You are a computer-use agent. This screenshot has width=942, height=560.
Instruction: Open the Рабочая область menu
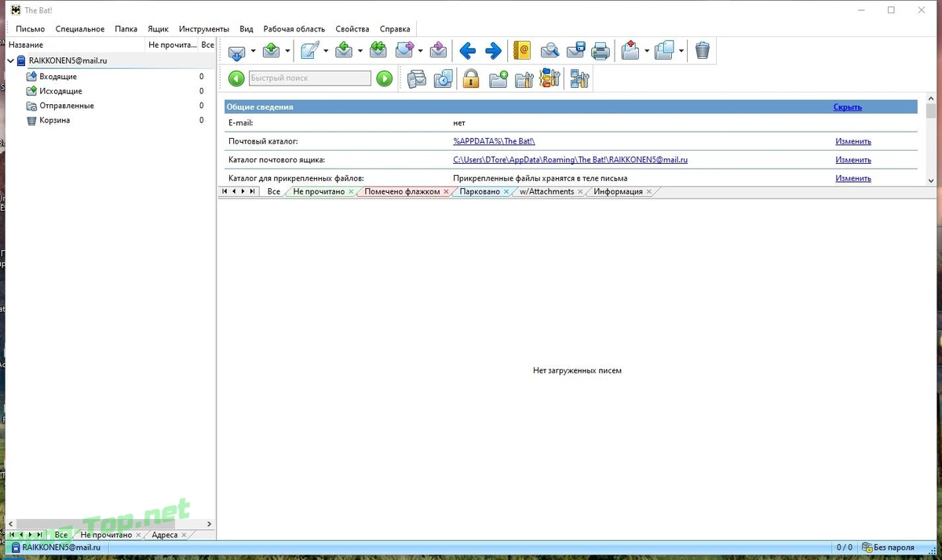pyautogui.click(x=294, y=29)
